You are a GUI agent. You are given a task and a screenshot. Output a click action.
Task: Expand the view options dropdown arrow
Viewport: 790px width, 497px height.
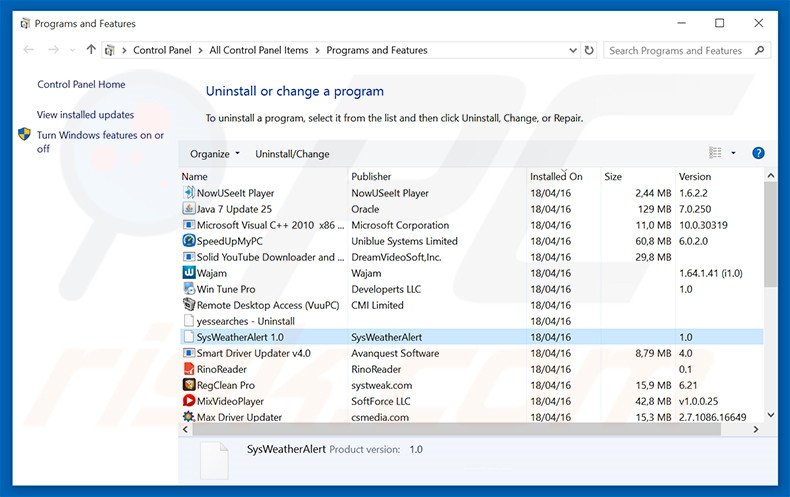pos(733,153)
